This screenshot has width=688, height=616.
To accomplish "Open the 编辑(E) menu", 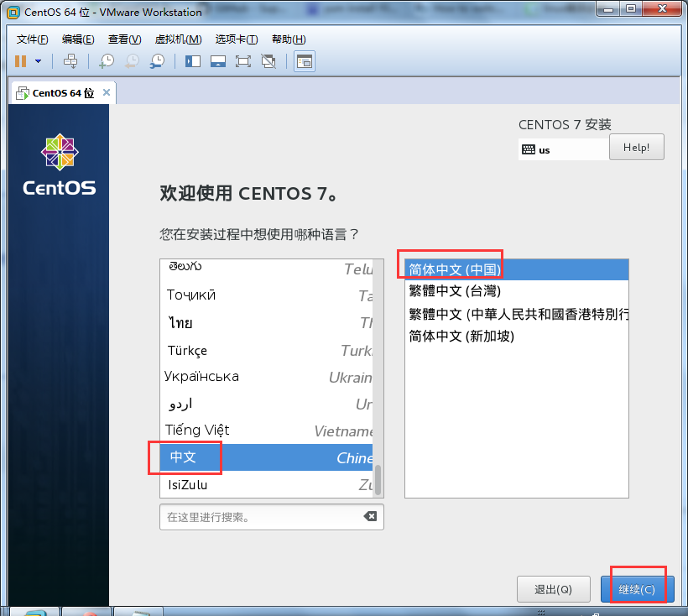I will click(78, 39).
